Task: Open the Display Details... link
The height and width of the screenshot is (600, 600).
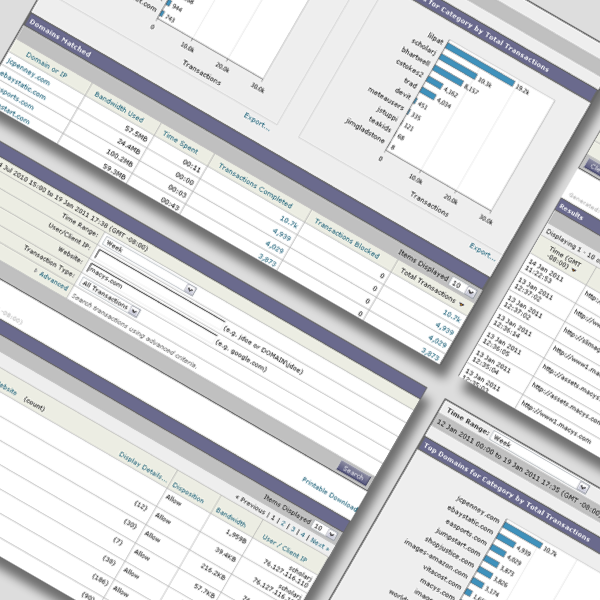Action: pyautogui.click(x=143, y=467)
